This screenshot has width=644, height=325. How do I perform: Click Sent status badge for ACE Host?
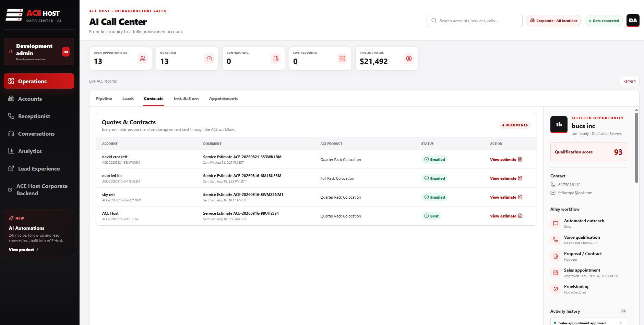pyautogui.click(x=431, y=216)
